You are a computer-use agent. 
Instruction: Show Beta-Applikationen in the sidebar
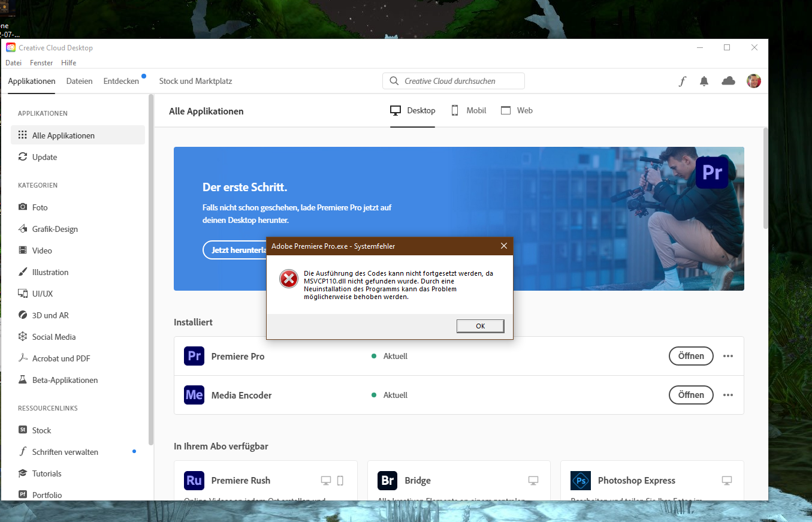tap(78, 380)
